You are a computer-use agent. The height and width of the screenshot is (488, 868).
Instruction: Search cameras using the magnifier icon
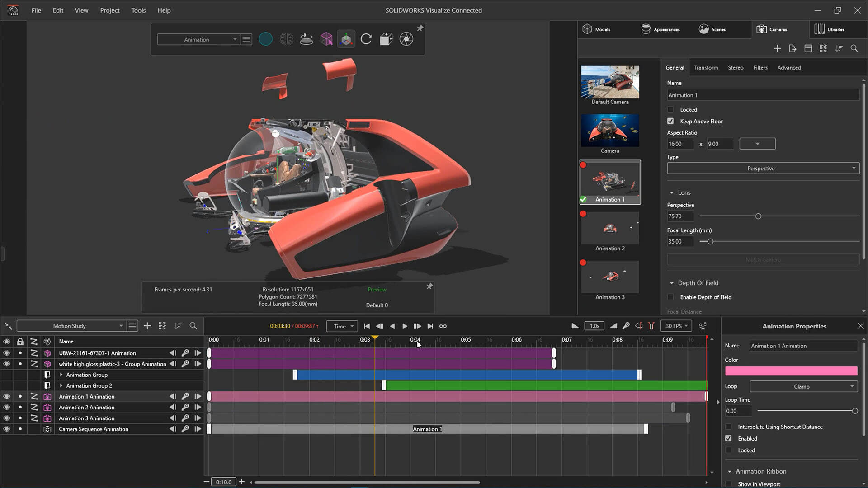pyautogui.click(x=854, y=48)
